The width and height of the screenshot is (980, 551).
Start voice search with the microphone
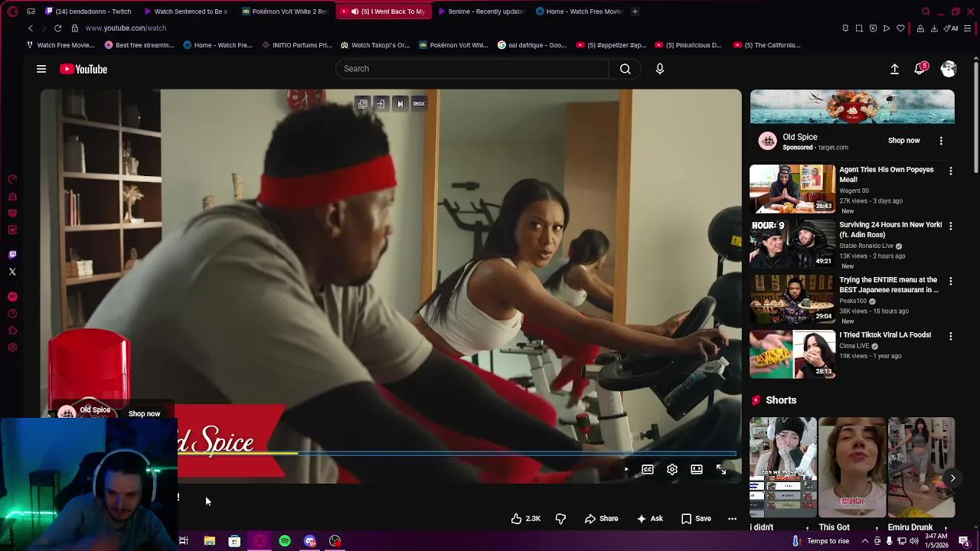(x=660, y=69)
